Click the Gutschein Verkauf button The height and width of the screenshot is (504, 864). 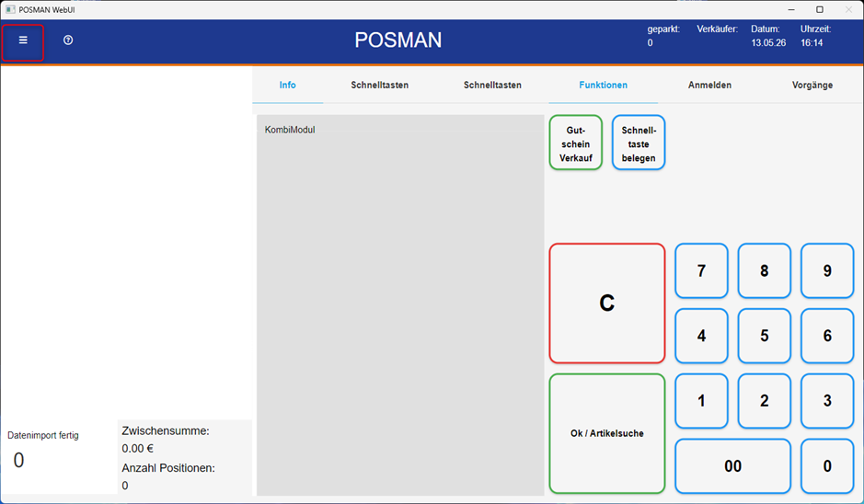coord(576,143)
